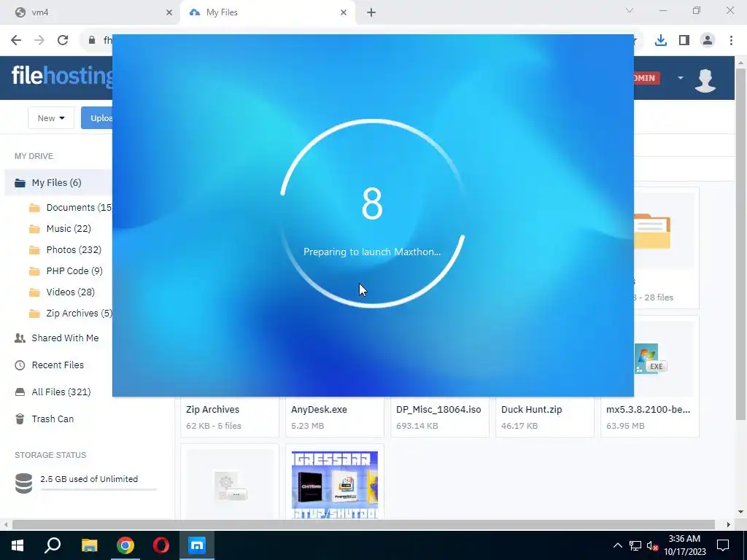Show hidden system tray icons
The image size is (747, 560).
point(617,545)
